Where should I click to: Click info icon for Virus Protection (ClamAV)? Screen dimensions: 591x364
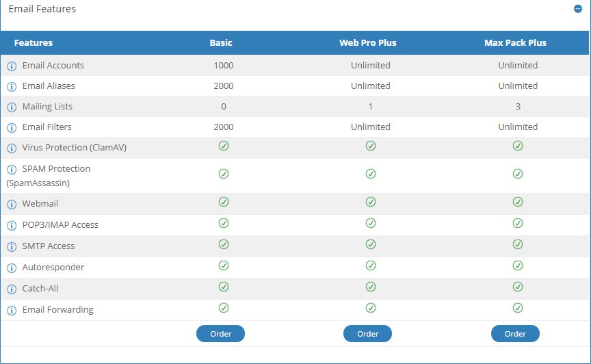[12, 148]
